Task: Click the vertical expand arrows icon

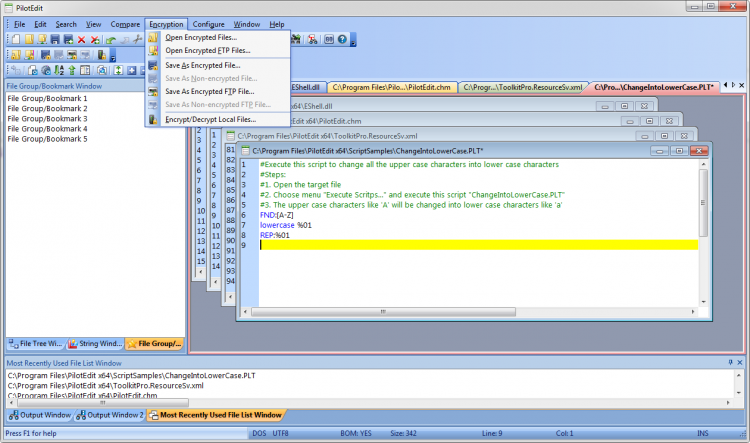Action: pyautogui.click(x=118, y=70)
